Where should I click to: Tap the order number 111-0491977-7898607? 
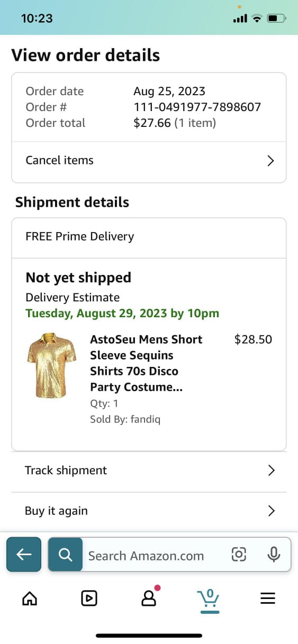coord(197,107)
